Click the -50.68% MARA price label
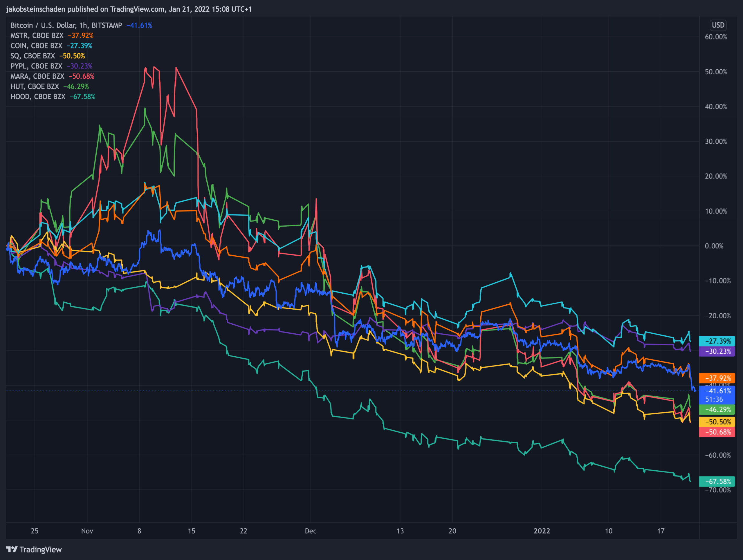The image size is (743, 560). click(x=717, y=432)
